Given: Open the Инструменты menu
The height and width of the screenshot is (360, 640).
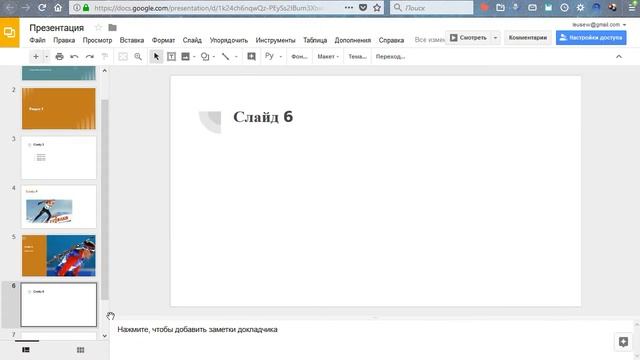Looking at the screenshot, I should (x=276, y=40).
